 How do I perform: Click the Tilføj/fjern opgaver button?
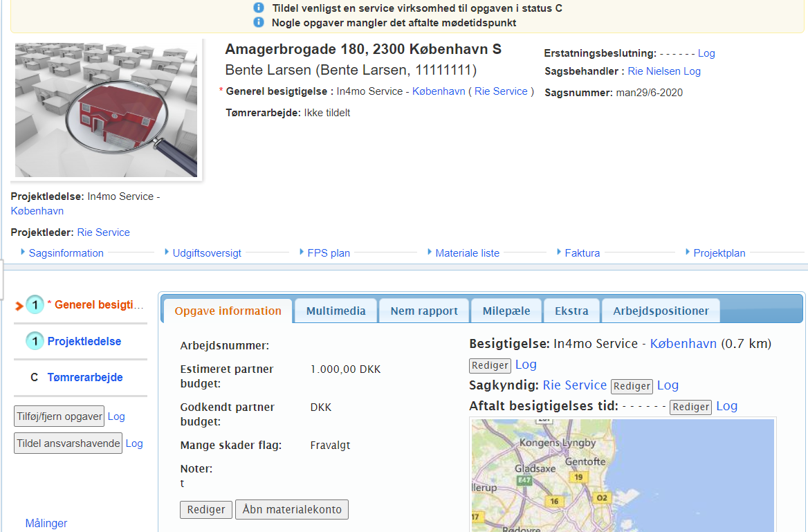59,416
